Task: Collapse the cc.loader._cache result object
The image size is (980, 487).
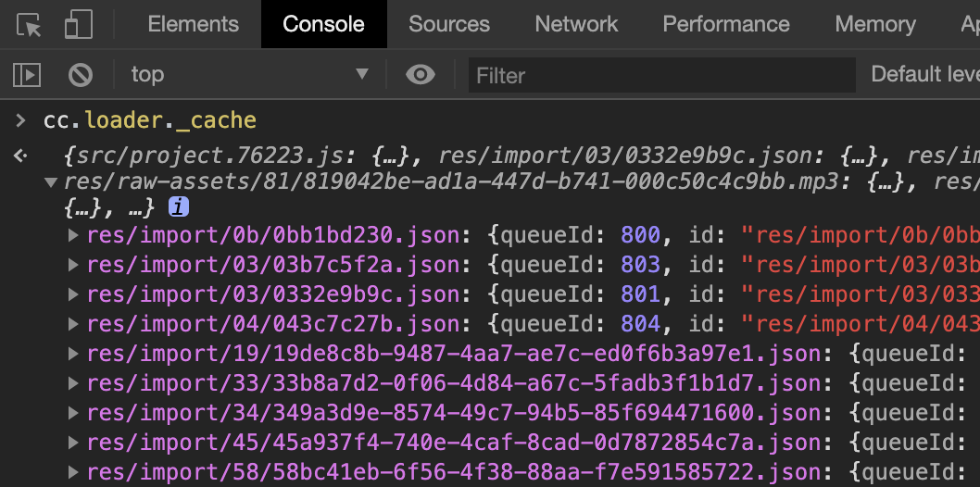Action: coord(51,182)
